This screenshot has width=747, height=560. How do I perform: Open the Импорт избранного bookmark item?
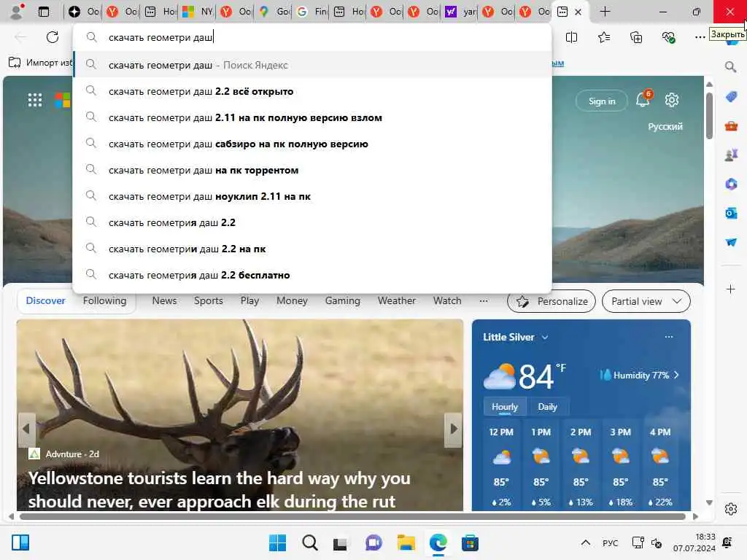pos(41,63)
